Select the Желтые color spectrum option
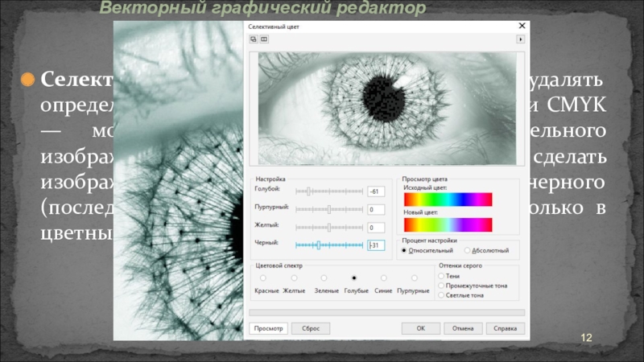644x362 pixels. (x=294, y=278)
